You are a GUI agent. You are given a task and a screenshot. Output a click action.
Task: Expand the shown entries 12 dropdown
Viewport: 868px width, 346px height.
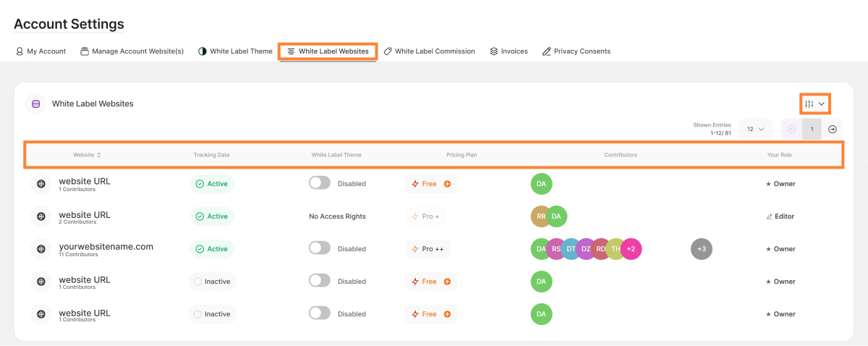point(755,130)
